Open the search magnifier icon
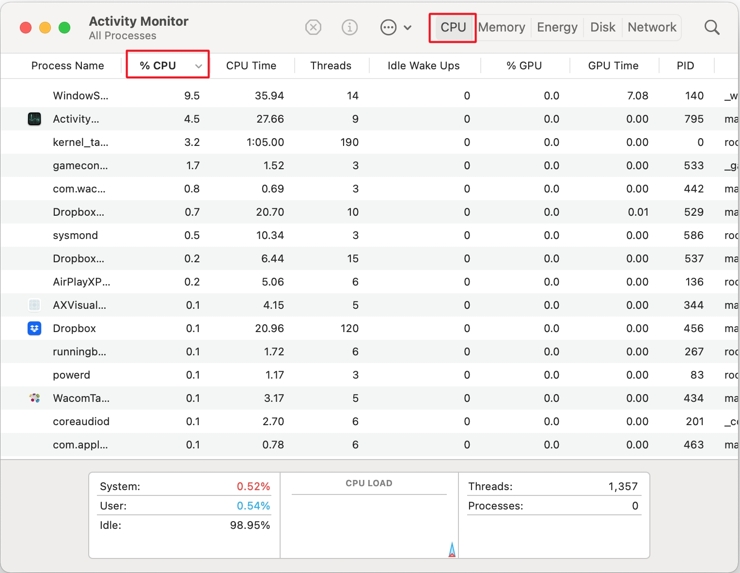The height and width of the screenshot is (573, 740). pos(712,27)
